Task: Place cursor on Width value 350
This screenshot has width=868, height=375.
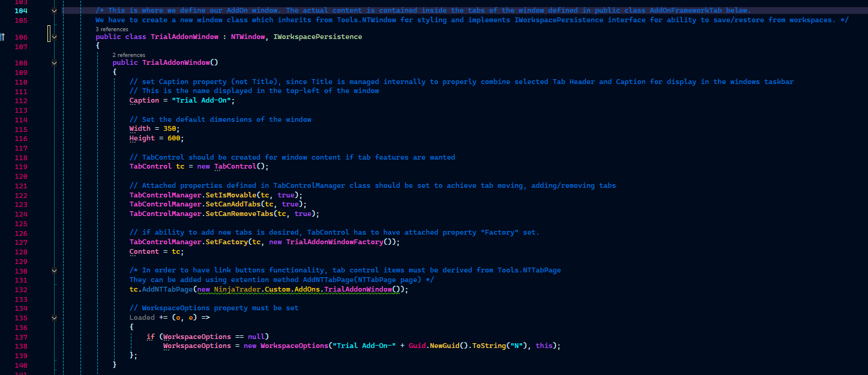Action: pos(171,129)
